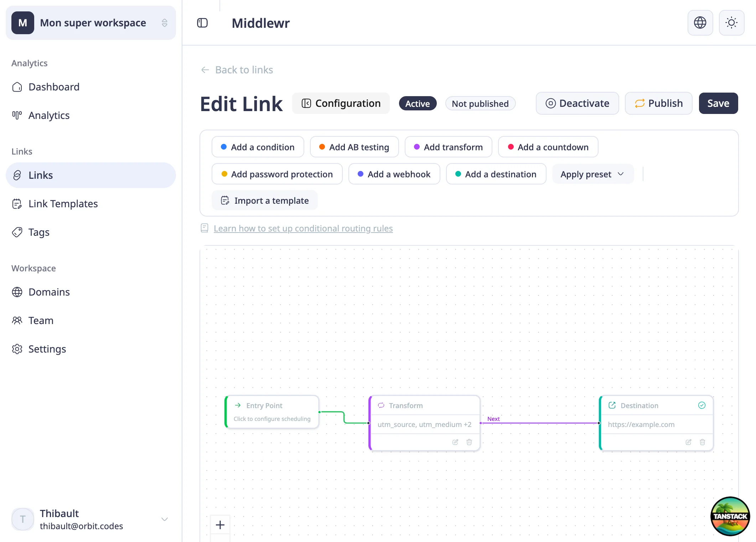Image resolution: width=756 pixels, height=542 pixels.
Task: Publish the link
Action: pos(658,103)
